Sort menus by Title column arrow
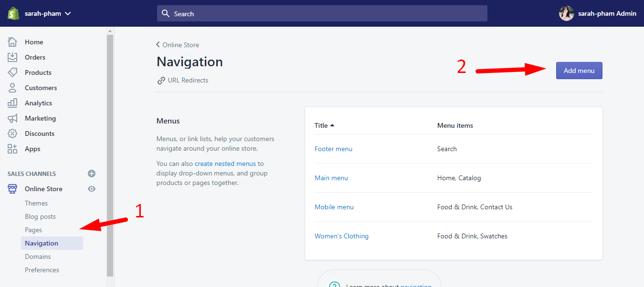The image size is (644, 287). [x=332, y=125]
